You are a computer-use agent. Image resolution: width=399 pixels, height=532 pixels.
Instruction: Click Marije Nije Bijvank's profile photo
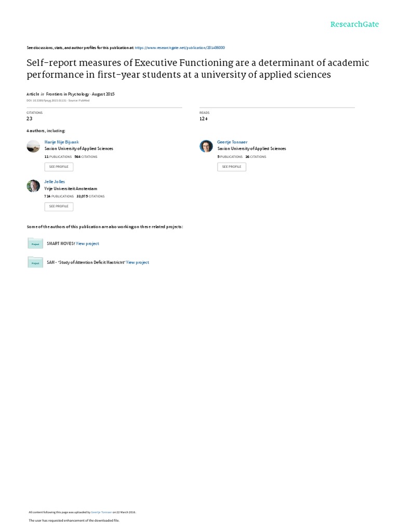pos(33,146)
